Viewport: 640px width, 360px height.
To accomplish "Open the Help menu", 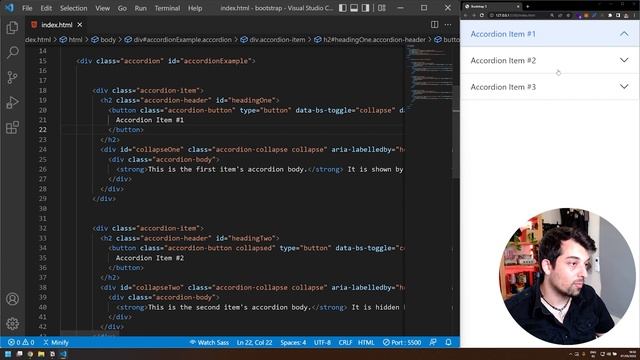I will coord(195,8).
